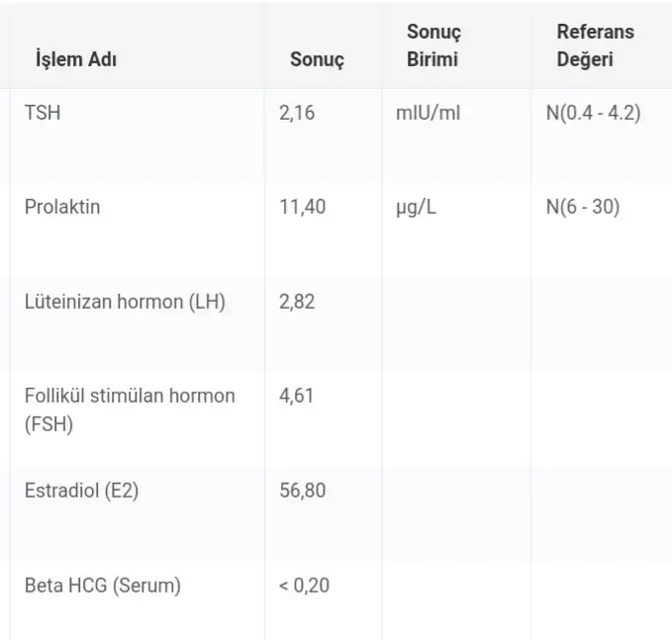Select the Lüteinizan hormon (LH) row label
The height and width of the screenshot is (640, 672).
pyautogui.click(x=125, y=302)
